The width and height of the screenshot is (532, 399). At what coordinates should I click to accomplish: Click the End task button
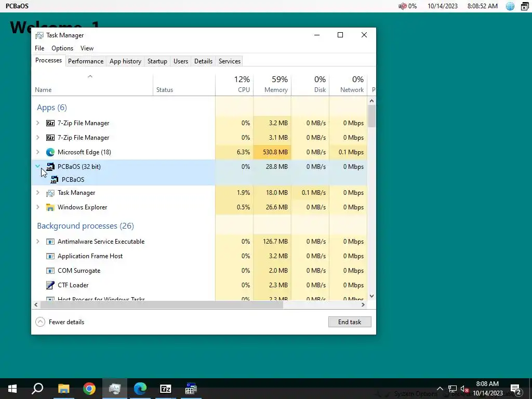(350, 322)
